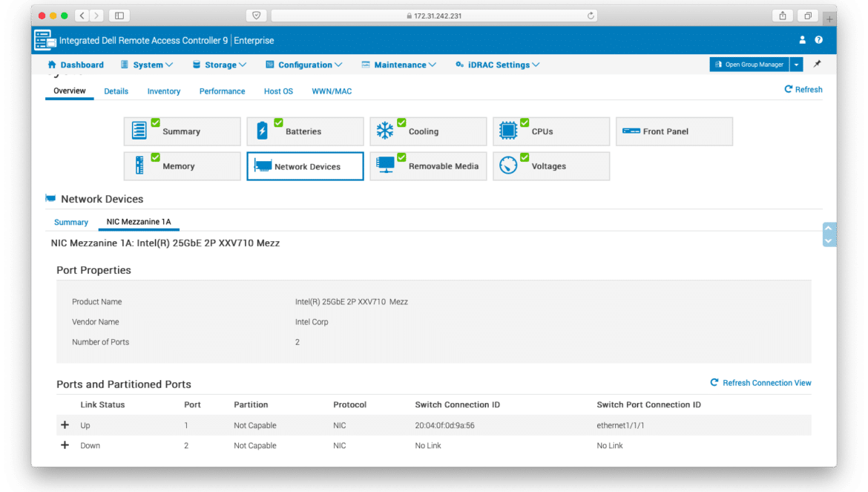
Task: Expand the port 1 Up row
Action: [x=65, y=425]
